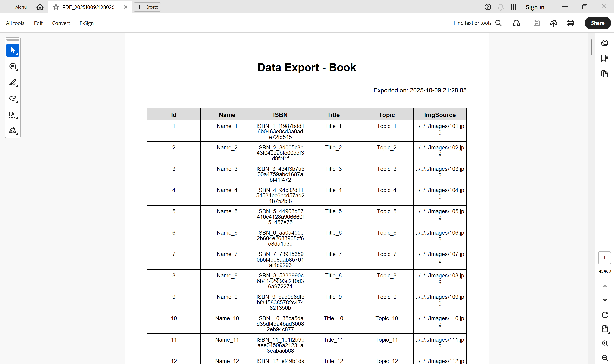The height and width of the screenshot is (364, 614).
Task: Select the arrow selection tool
Action: (x=13, y=50)
